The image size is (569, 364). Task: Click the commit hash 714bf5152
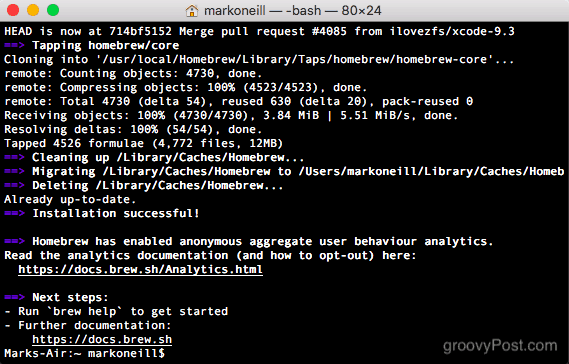tap(140, 31)
